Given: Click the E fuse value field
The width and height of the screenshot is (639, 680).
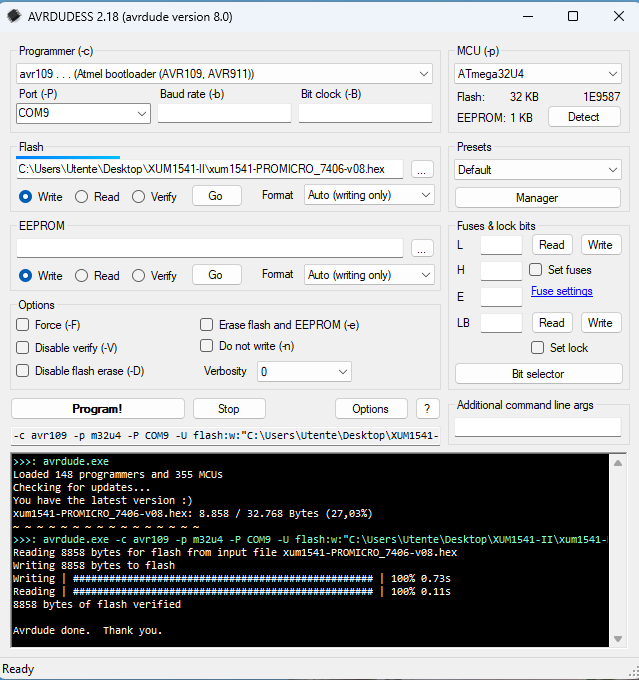Looking at the screenshot, I should coord(501,297).
